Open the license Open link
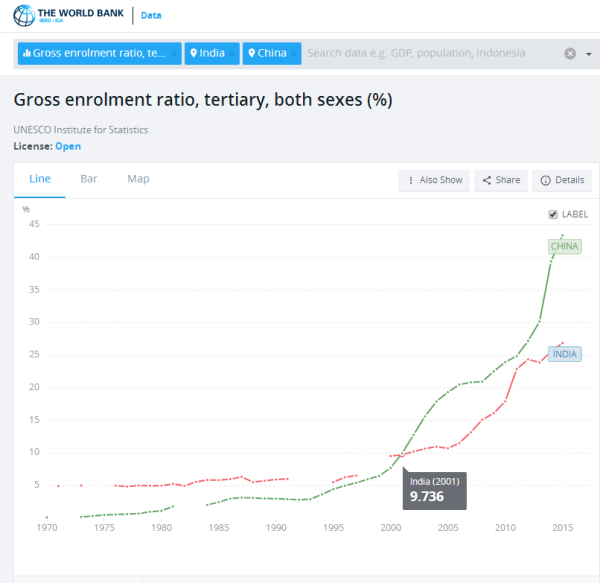600x583 pixels. (x=68, y=146)
